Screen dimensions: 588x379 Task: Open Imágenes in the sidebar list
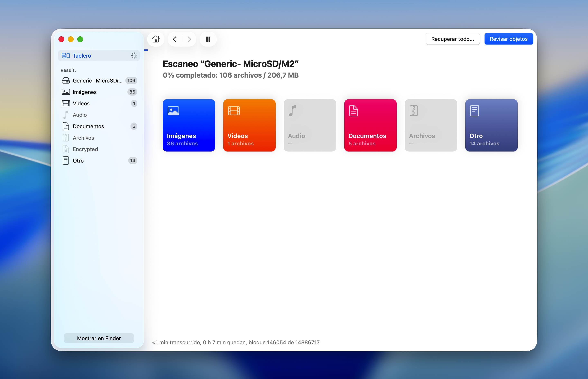pyautogui.click(x=99, y=92)
